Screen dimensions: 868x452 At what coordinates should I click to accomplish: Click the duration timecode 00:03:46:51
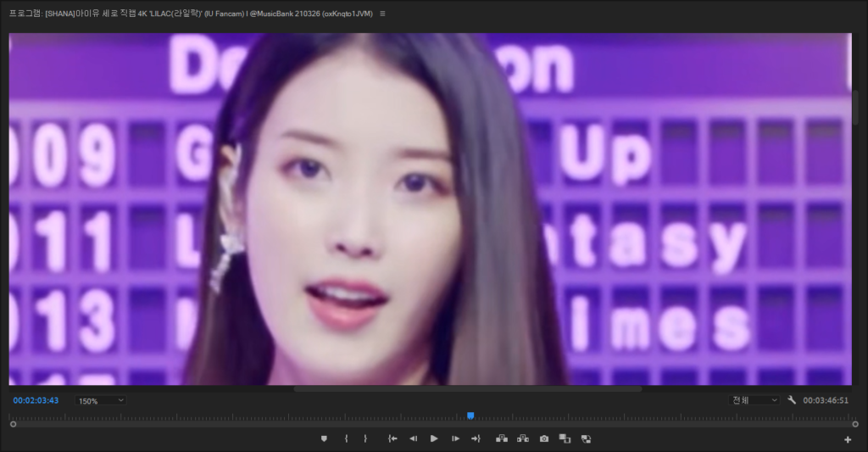pos(826,400)
